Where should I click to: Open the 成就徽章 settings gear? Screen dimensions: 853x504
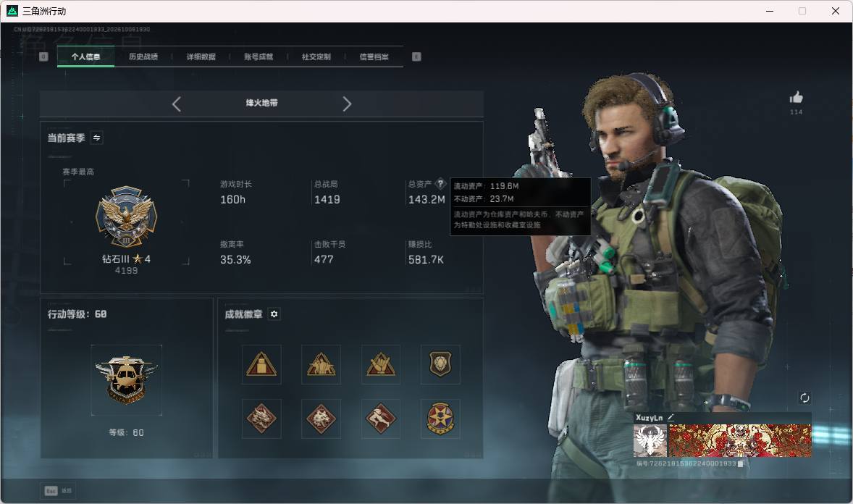pos(274,314)
